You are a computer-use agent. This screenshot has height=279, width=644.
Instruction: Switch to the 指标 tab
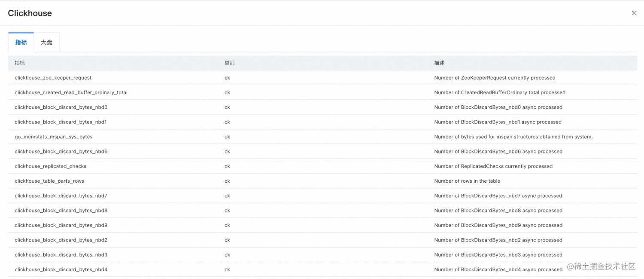[x=21, y=43]
